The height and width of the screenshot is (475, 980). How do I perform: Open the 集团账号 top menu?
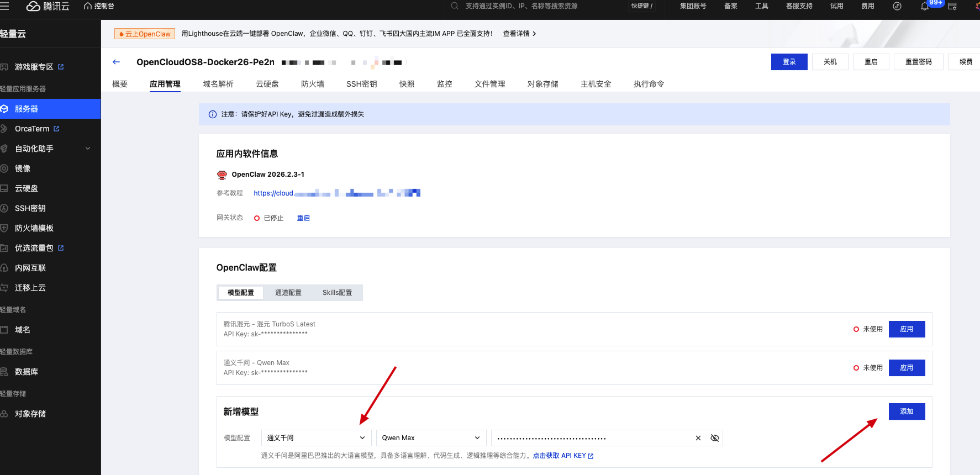[693, 6]
